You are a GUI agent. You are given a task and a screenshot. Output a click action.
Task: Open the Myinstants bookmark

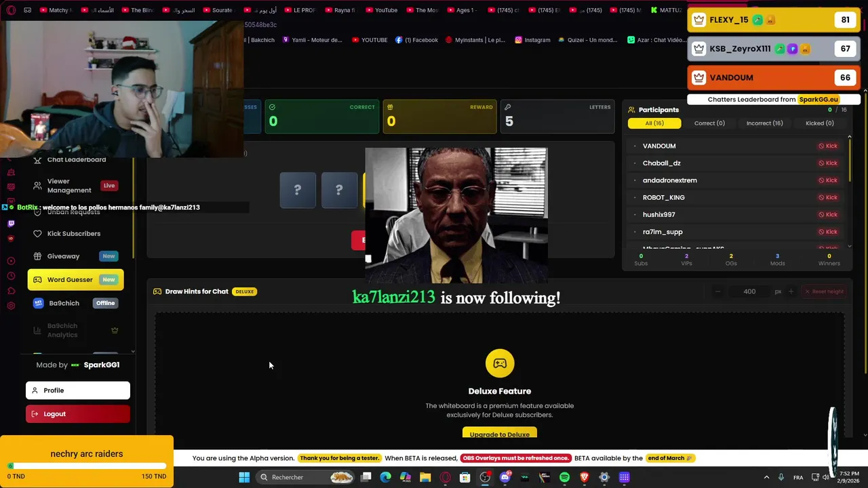[475, 40]
